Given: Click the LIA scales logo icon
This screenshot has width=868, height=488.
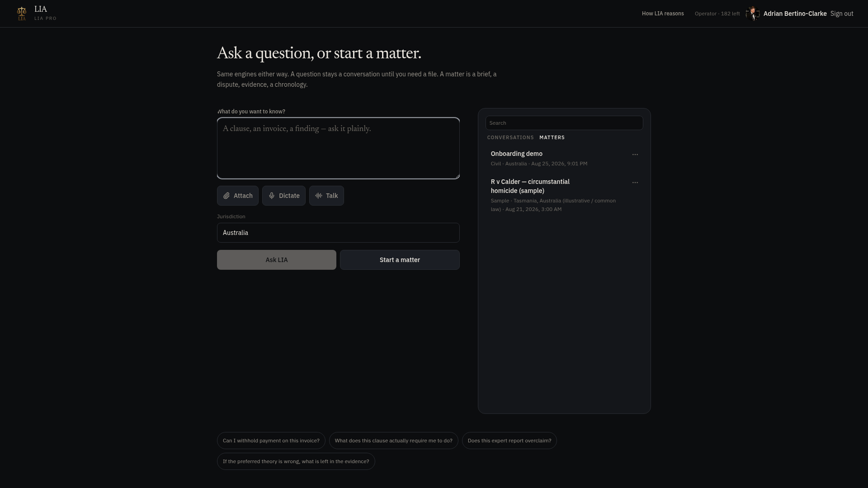Looking at the screenshot, I should [22, 14].
